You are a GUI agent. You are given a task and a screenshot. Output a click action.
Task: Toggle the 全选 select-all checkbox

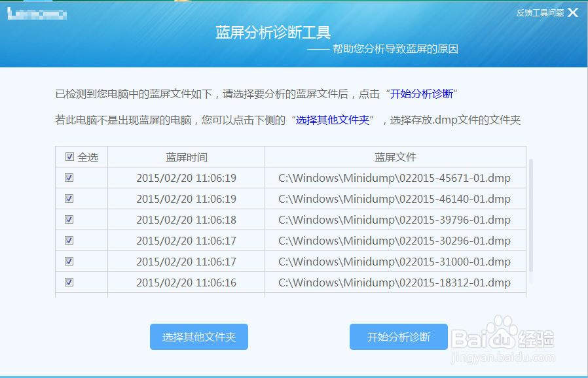click(x=69, y=156)
